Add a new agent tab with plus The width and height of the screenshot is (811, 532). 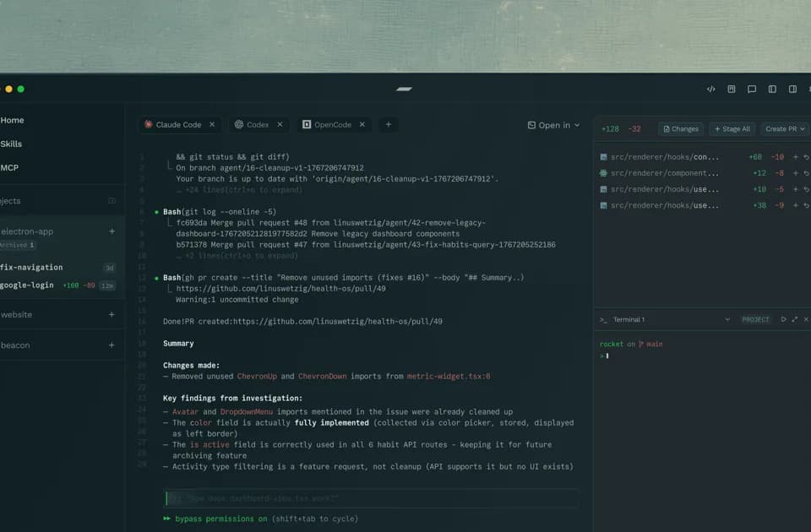click(389, 124)
